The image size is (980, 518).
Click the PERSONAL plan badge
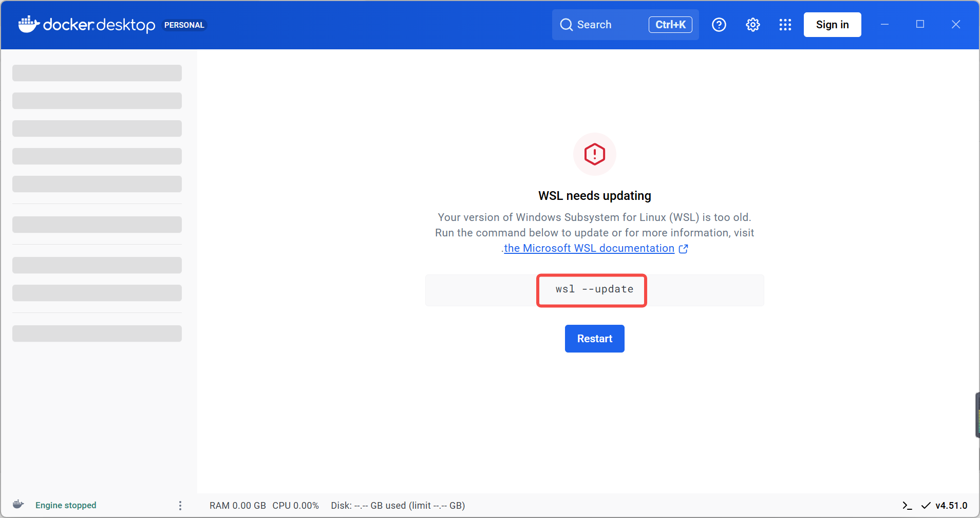tap(184, 25)
